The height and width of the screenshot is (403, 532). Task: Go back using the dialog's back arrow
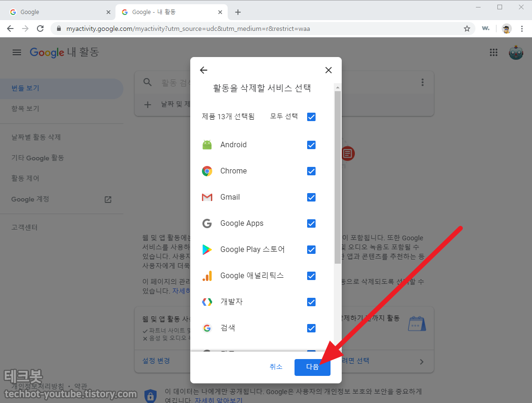tap(203, 70)
